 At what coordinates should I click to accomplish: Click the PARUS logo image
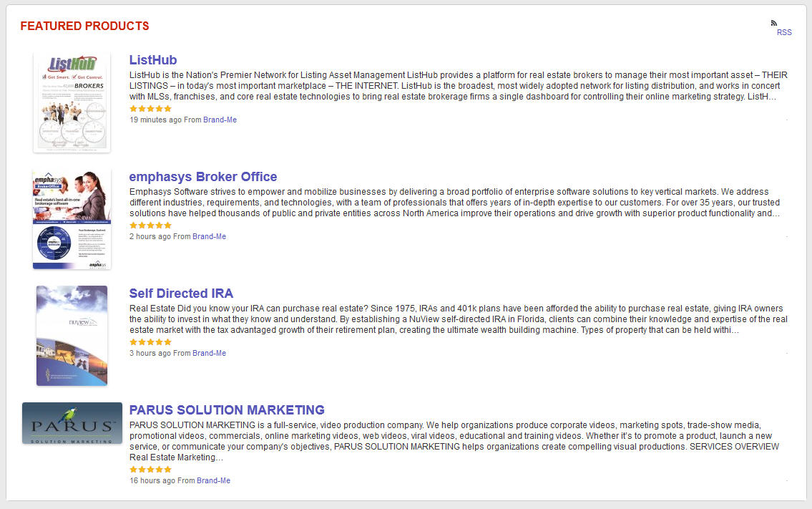tap(72, 423)
